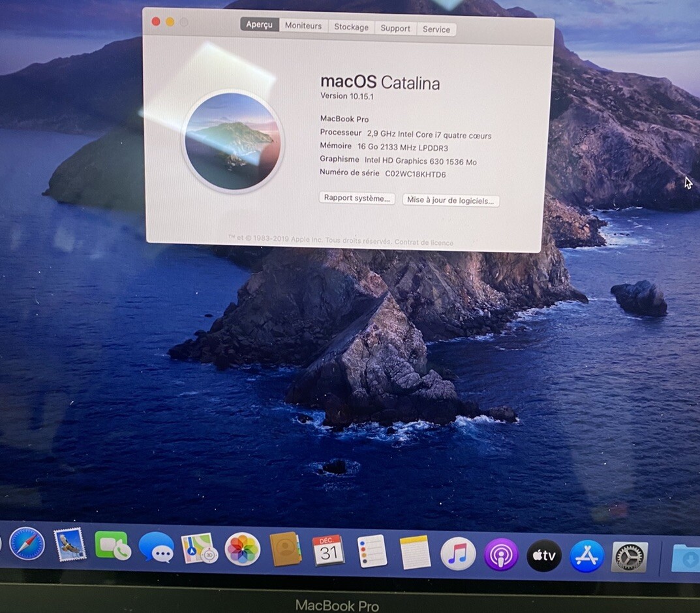The height and width of the screenshot is (613, 700).
Task: Close the About This Mac window
Action: click(x=156, y=21)
